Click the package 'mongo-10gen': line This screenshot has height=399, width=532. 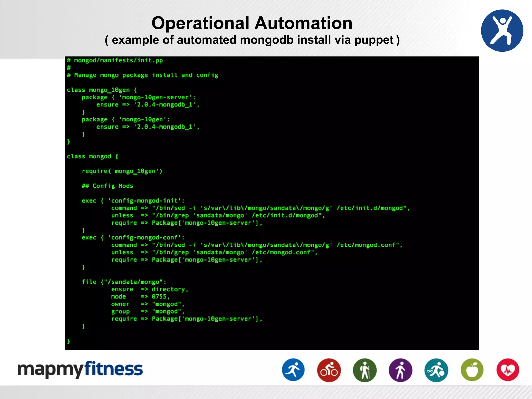126,119
